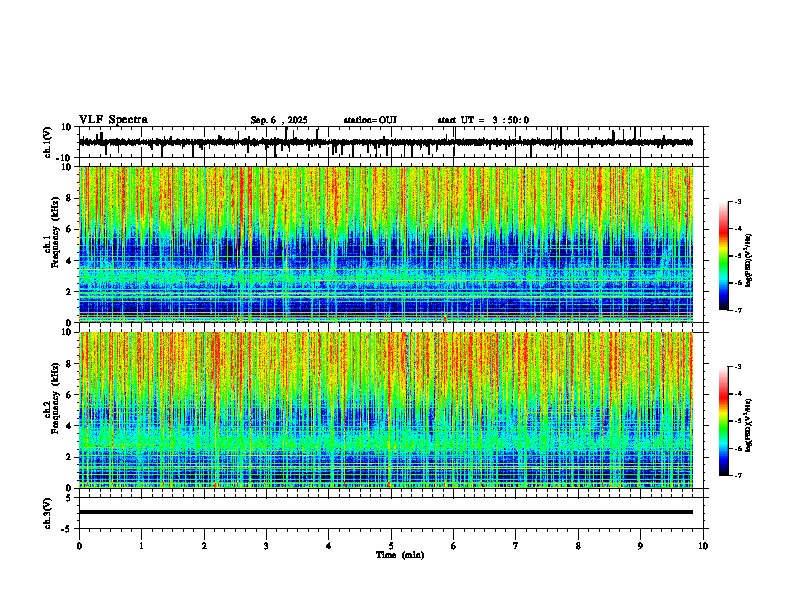
Task: Click the "ch.3(V)" axis label
Action: [48, 514]
